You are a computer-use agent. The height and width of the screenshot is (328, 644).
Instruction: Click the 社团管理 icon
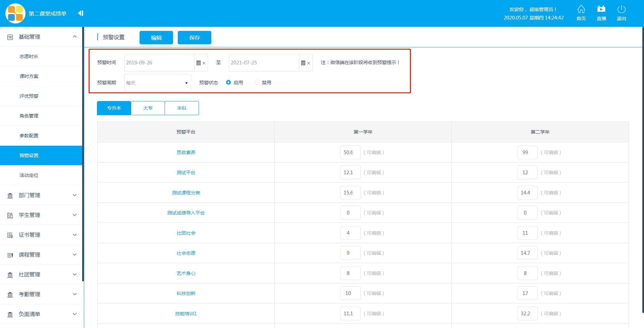[x=10, y=275]
